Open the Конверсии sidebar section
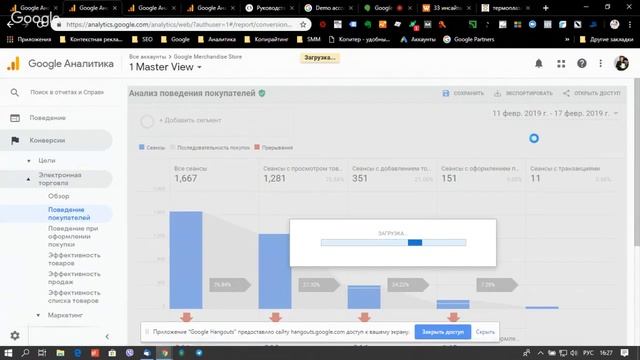Image resolution: width=640 pixels, height=360 pixels. 47,140
